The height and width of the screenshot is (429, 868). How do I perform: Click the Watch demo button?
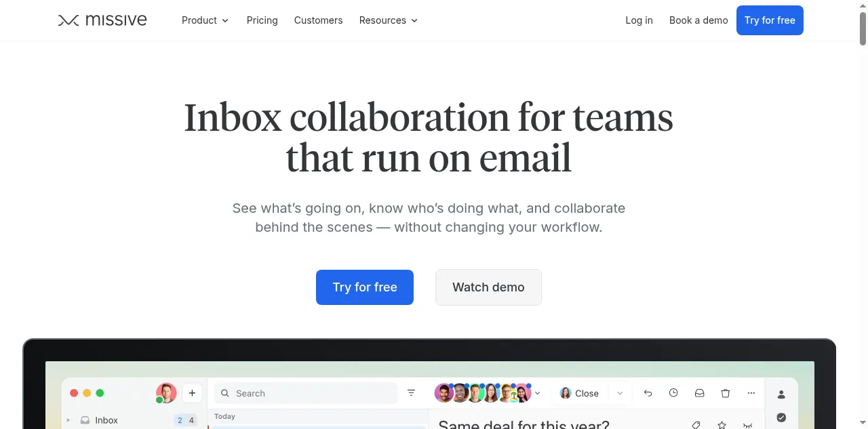tap(488, 287)
